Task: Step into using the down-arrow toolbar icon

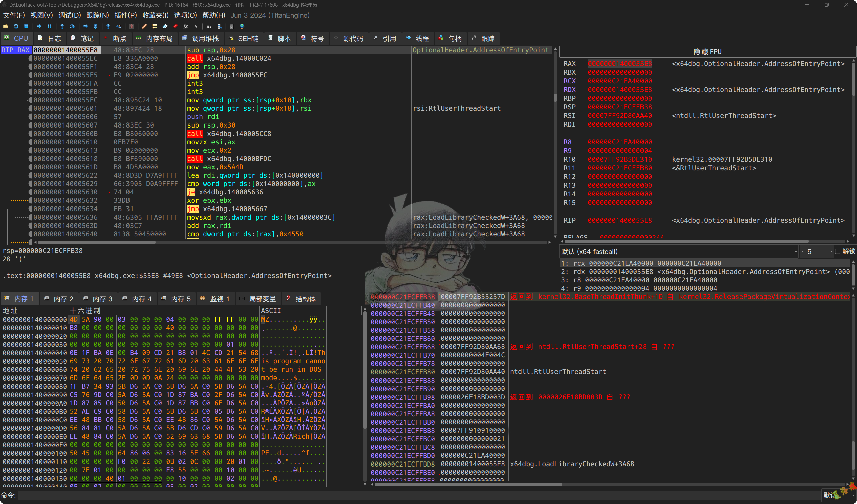Action: [x=62, y=26]
